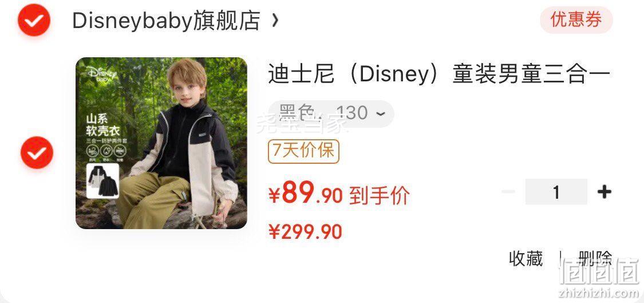Decrease quantity with the minus icon
The height and width of the screenshot is (303, 644).
[508, 192]
